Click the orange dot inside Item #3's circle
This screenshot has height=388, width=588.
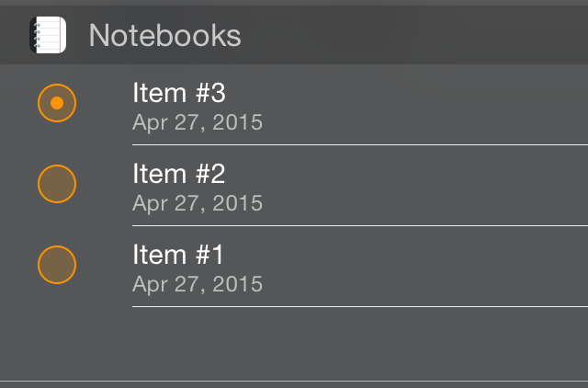pyautogui.click(x=57, y=103)
